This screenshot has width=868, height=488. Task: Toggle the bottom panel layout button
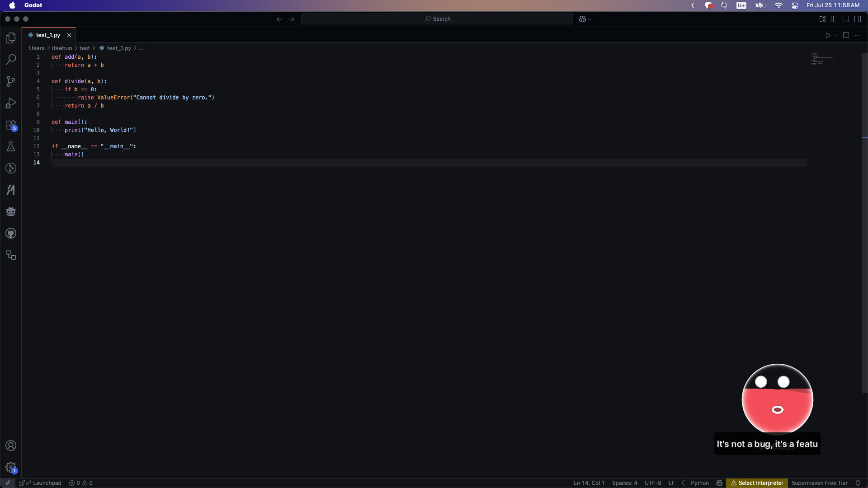coord(846,19)
